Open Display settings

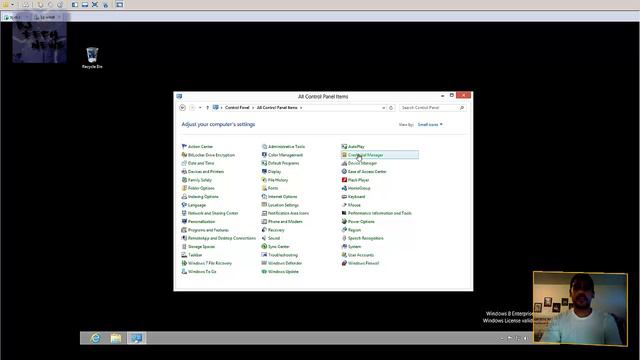[271, 172]
